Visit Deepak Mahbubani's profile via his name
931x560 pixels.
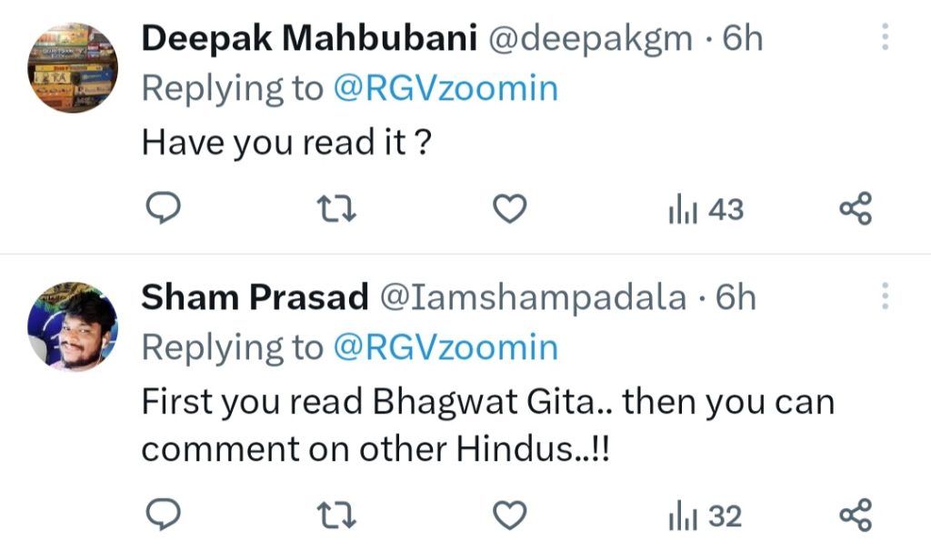click(x=309, y=38)
